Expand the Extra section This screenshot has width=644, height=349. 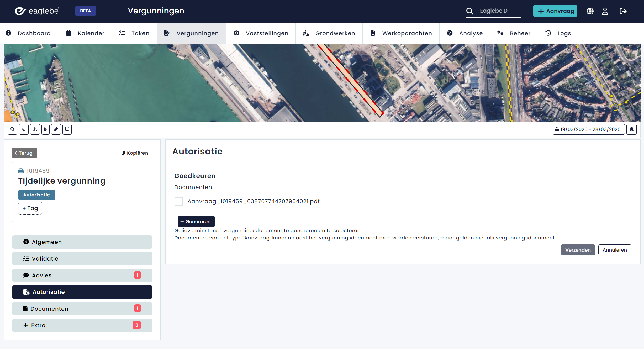(x=82, y=325)
